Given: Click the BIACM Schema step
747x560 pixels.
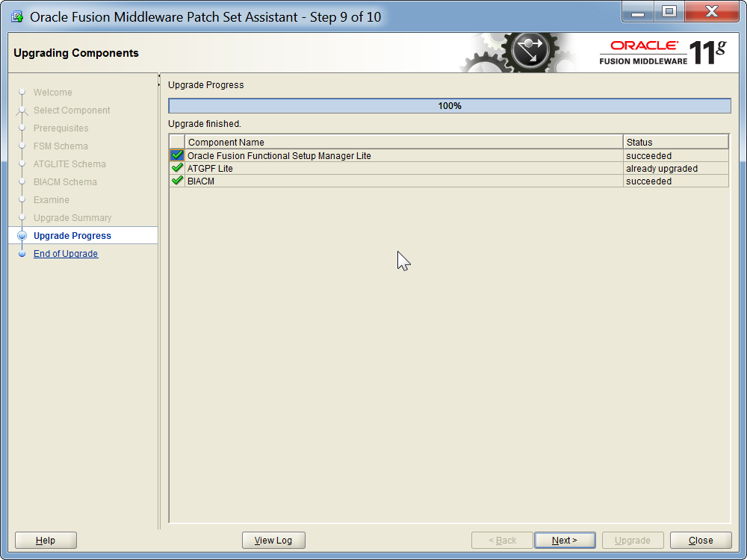Looking at the screenshot, I should [x=65, y=182].
